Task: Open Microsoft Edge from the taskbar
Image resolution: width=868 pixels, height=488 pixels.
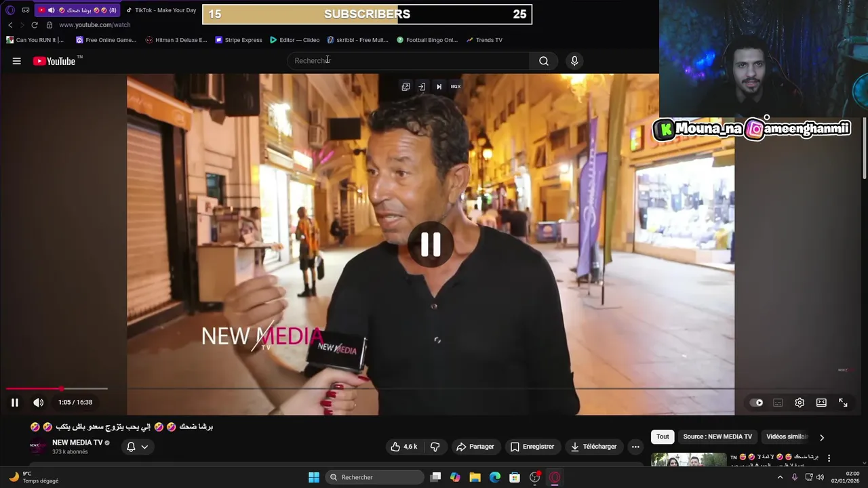Action: coord(495,477)
